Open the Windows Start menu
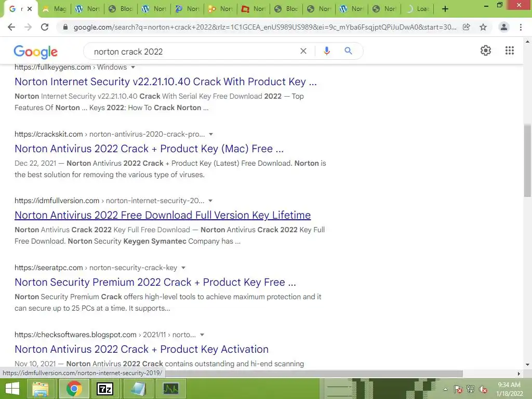The height and width of the screenshot is (399, 532). point(12,389)
